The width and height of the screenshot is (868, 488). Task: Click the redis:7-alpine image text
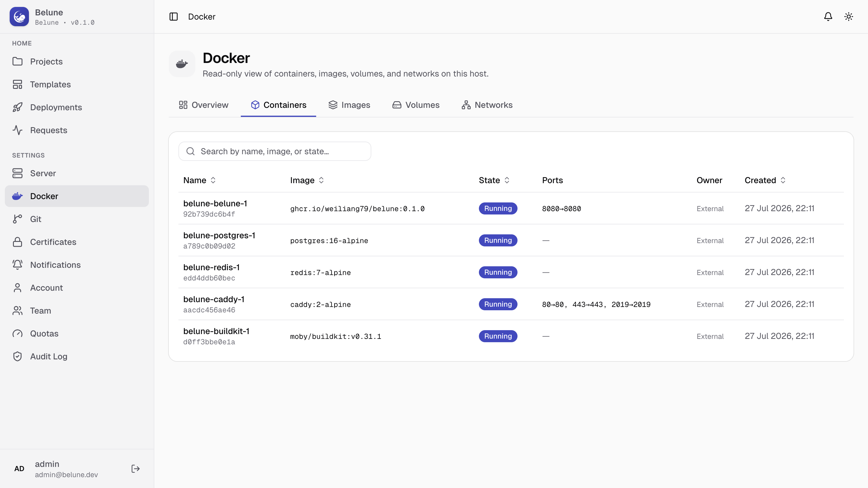tap(320, 273)
